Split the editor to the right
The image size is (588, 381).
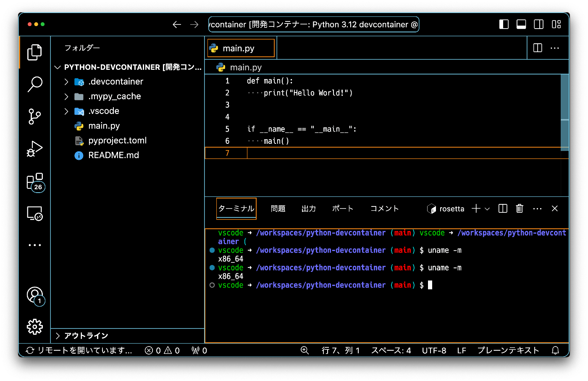pos(538,48)
